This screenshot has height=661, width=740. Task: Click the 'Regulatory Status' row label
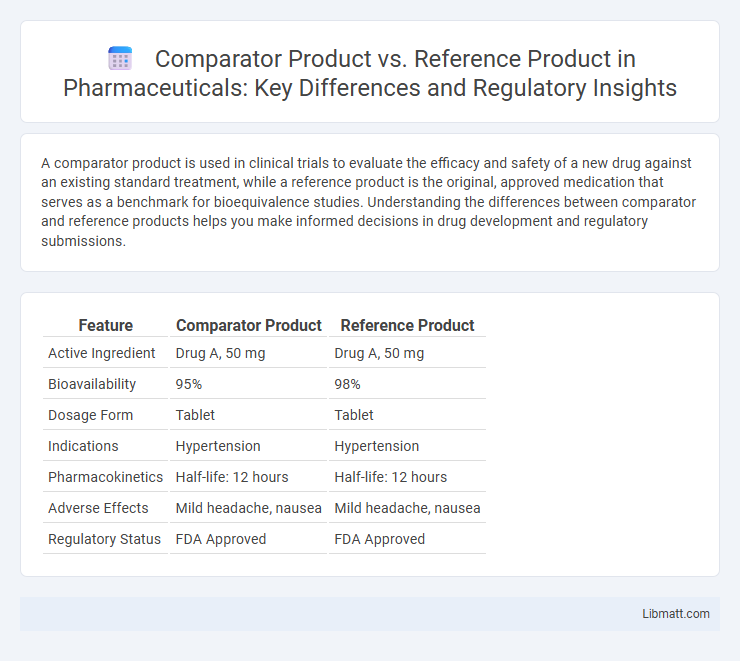click(104, 539)
